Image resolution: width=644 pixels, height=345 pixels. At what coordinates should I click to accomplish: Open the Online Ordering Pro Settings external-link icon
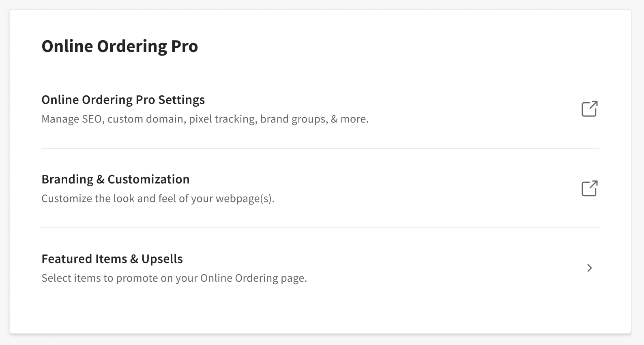tap(589, 109)
